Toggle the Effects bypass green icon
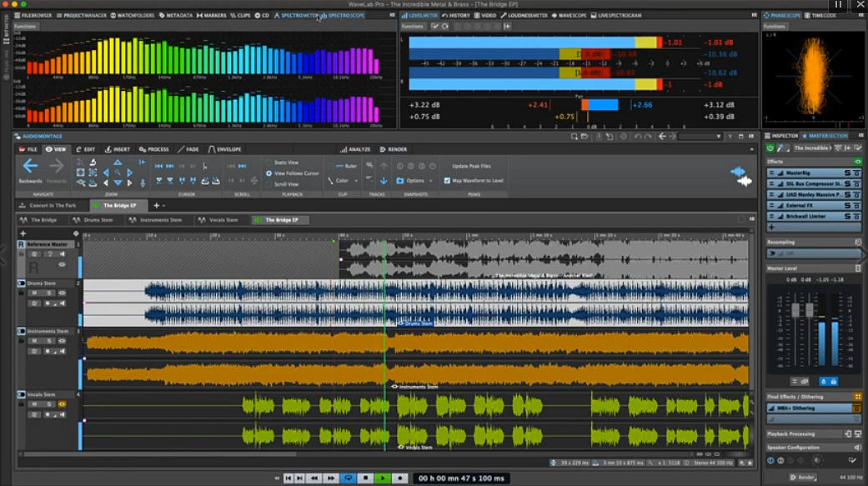The width and height of the screenshot is (868, 486). click(857, 162)
